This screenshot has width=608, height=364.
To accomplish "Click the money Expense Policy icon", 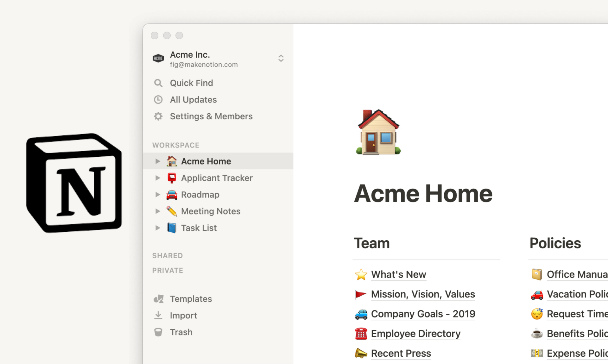I will coord(537,353).
